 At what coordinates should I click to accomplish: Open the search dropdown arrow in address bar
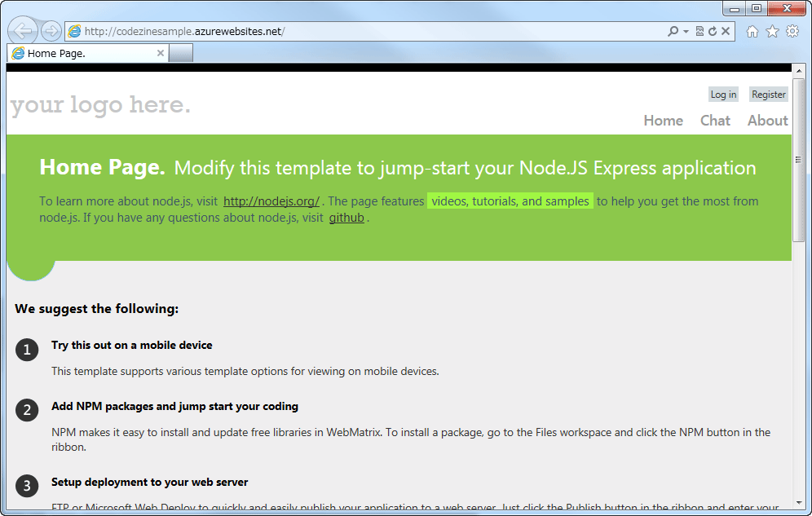686,32
